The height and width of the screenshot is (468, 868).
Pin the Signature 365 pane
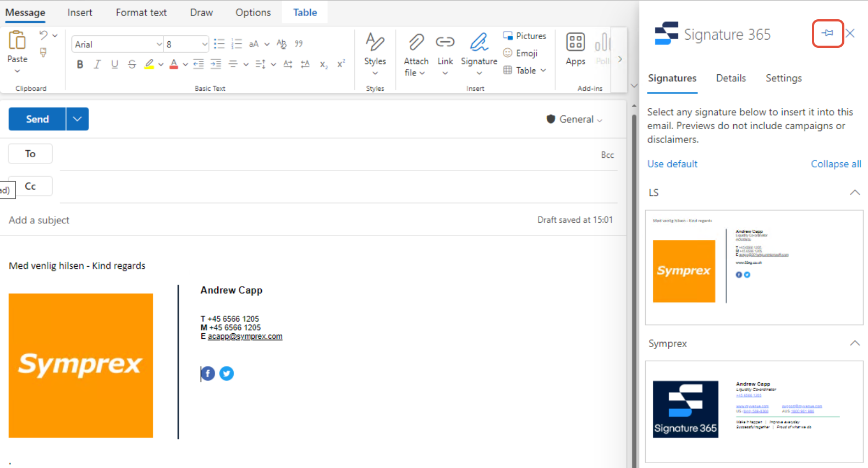click(828, 33)
